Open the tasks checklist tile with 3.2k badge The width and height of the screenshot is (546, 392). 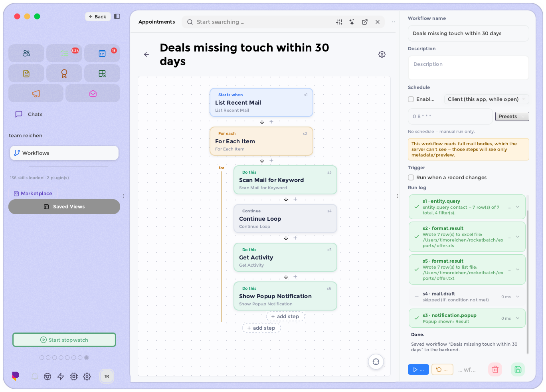click(x=64, y=53)
